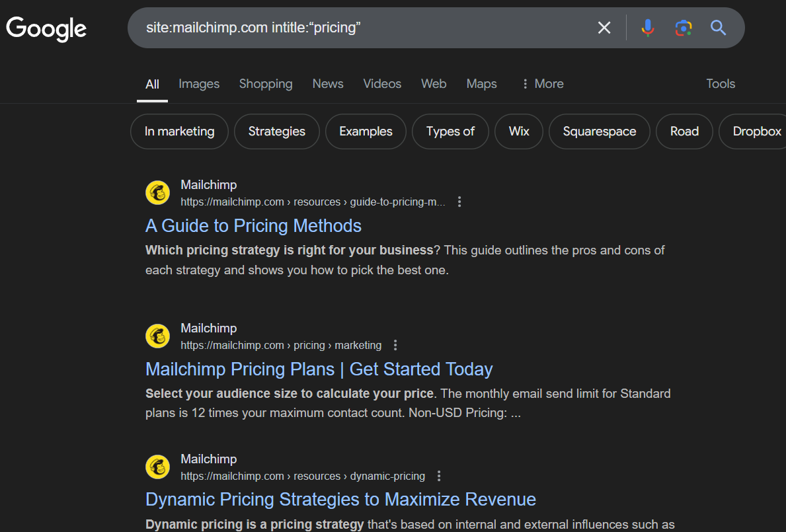Switch to the Web tab

tap(434, 84)
